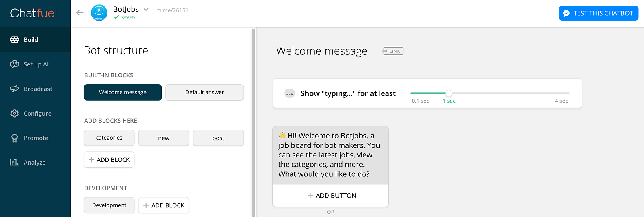Open the post block

(218, 138)
